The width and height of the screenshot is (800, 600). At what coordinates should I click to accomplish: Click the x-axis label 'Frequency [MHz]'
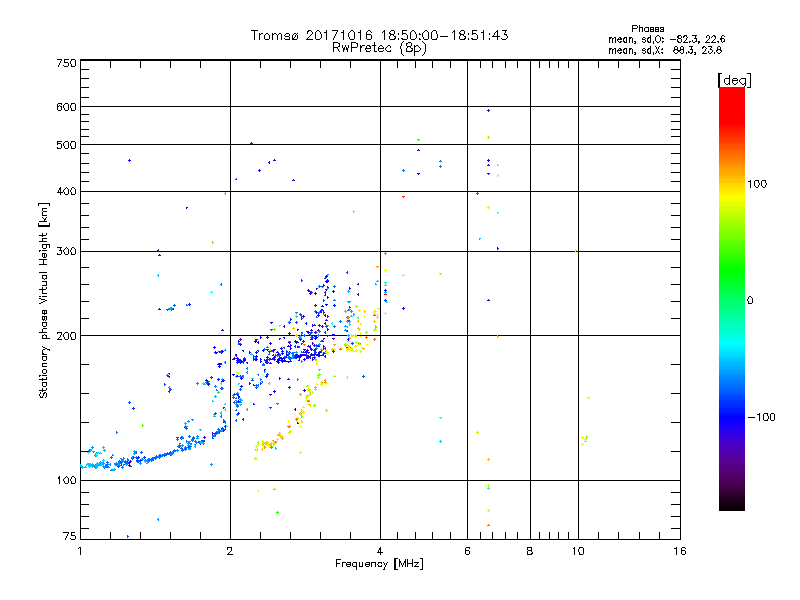[379, 564]
